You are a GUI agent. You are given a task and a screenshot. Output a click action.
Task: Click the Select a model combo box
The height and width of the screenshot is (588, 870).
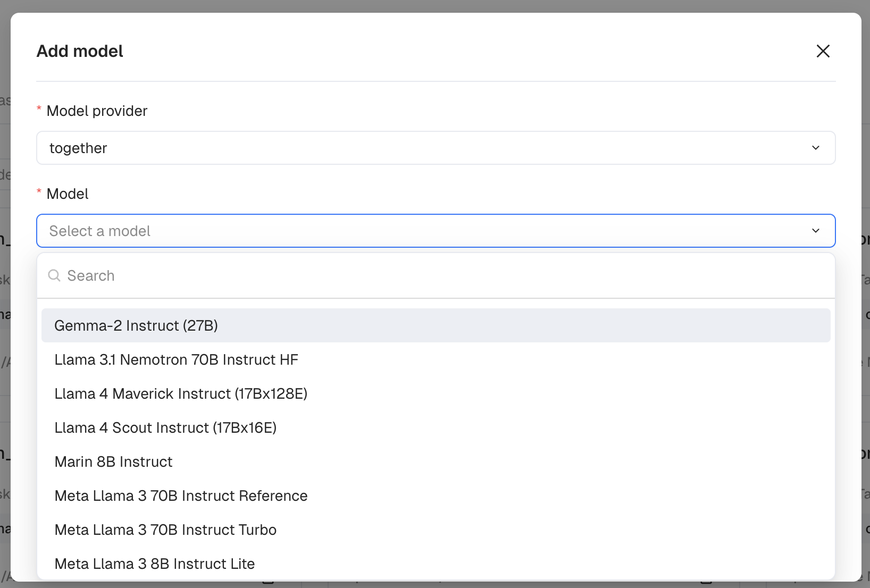pos(436,231)
